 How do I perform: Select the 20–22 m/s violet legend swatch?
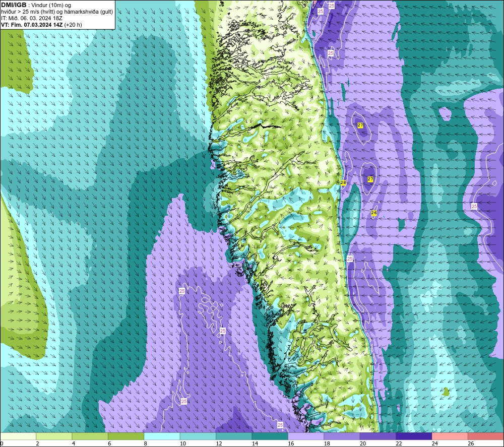point(378,436)
